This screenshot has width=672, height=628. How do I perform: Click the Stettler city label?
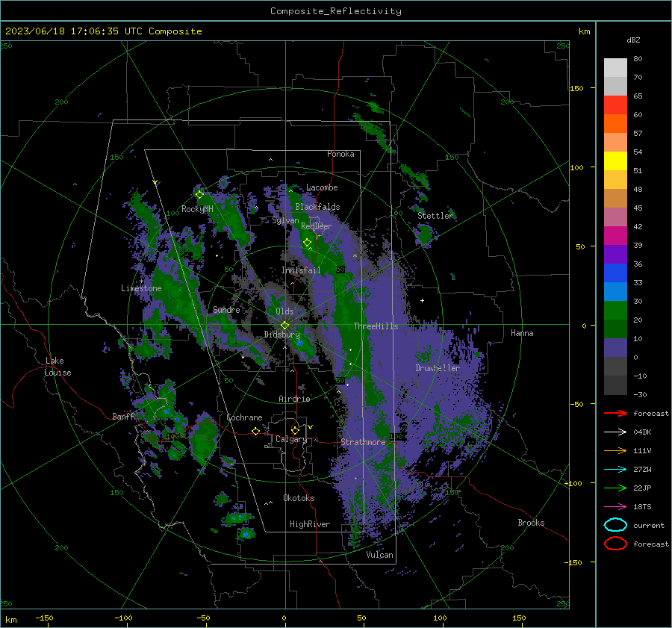click(x=435, y=216)
